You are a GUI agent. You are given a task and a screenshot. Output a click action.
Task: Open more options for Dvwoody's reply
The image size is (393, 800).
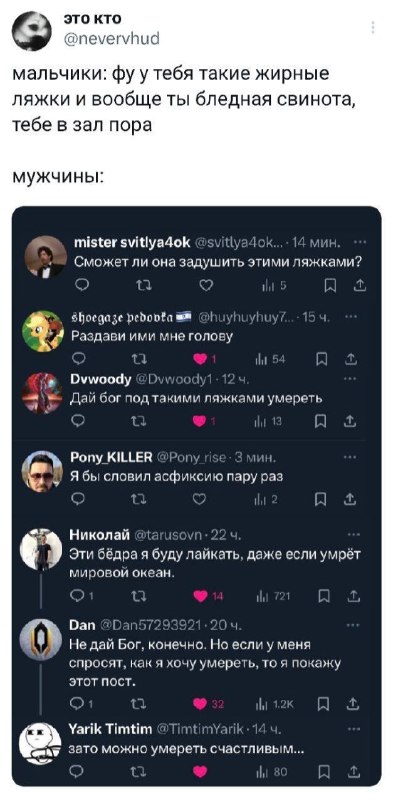tap(349, 379)
